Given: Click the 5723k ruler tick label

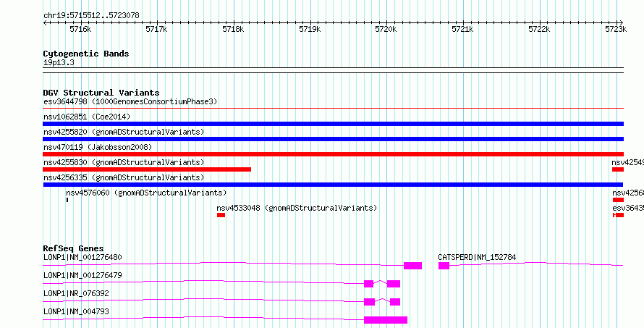Looking at the screenshot, I should tap(616, 29).
